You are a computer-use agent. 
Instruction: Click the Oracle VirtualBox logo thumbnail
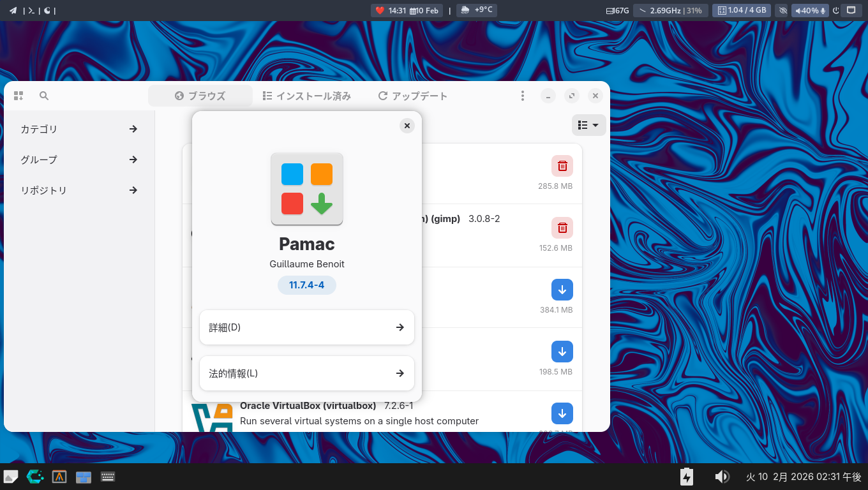pyautogui.click(x=212, y=417)
